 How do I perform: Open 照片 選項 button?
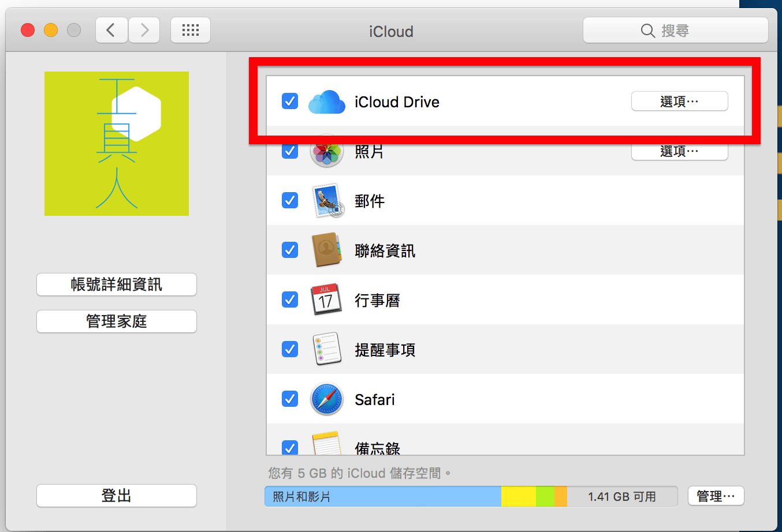pos(680,151)
